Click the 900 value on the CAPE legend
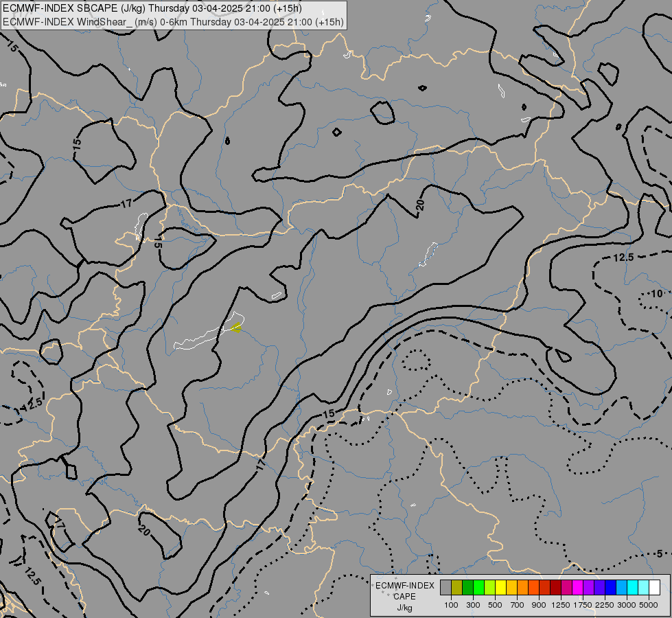Image resolution: width=672 pixels, height=618 pixels. point(539,605)
